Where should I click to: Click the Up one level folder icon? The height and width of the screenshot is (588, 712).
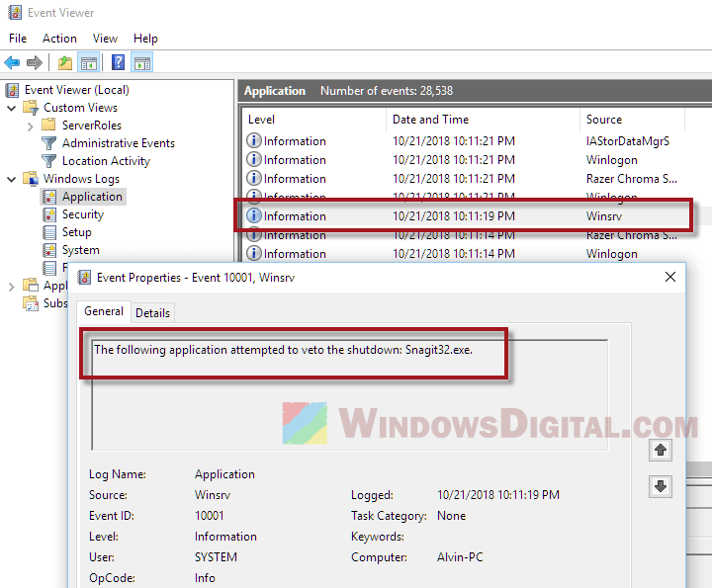(65, 62)
